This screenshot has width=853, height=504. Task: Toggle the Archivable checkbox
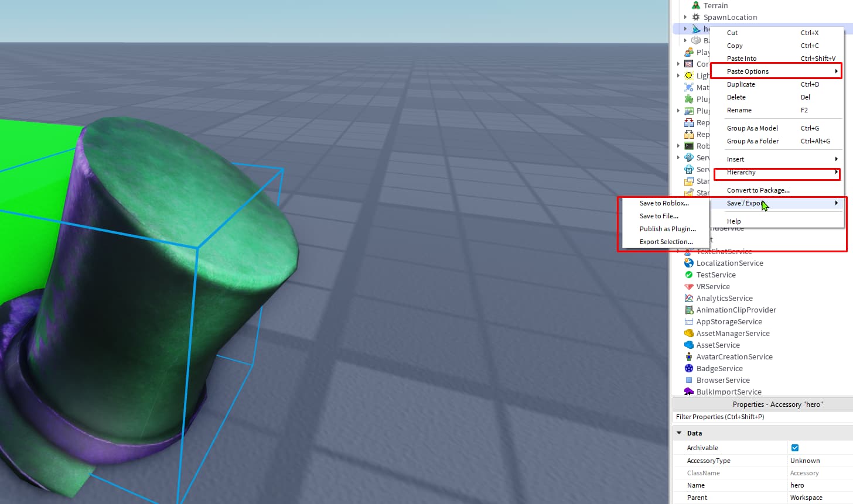[x=795, y=448]
